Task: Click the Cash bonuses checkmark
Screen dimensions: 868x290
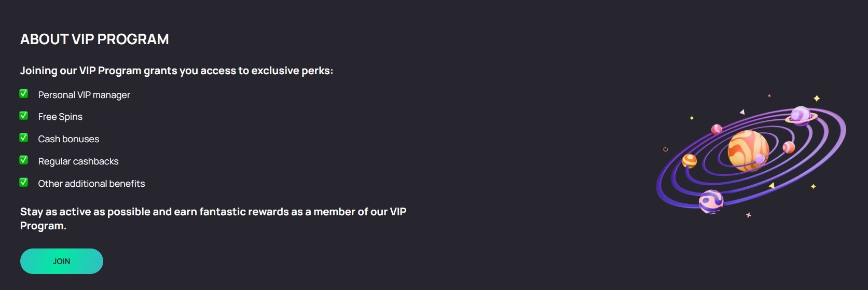Action: pyautogui.click(x=24, y=138)
